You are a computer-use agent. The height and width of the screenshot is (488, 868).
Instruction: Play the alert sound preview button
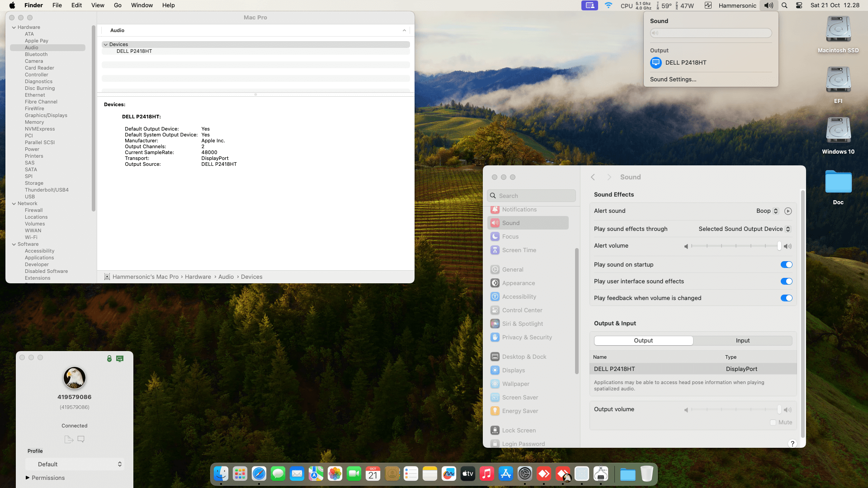[788, 211]
